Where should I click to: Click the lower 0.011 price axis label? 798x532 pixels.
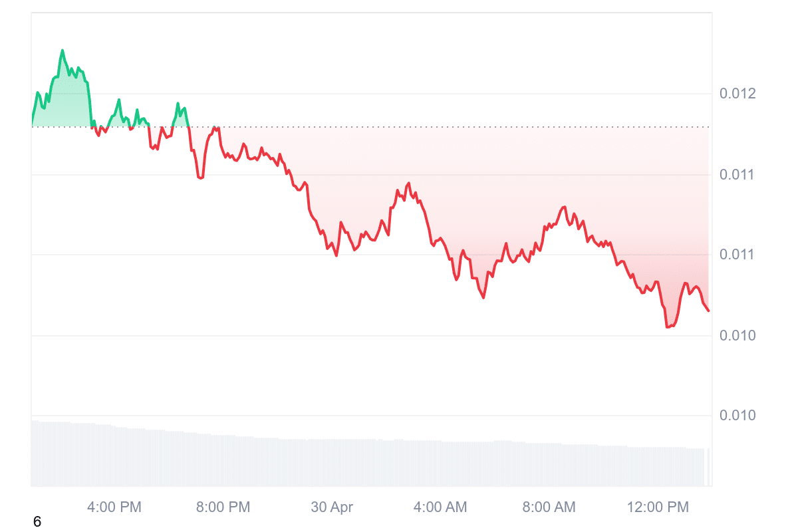(x=738, y=255)
